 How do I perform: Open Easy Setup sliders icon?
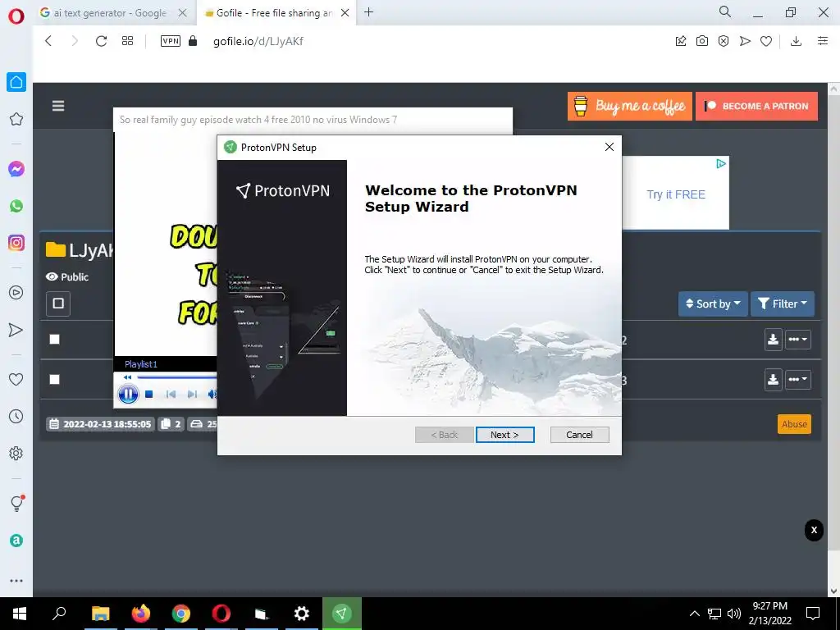[823, 41]
